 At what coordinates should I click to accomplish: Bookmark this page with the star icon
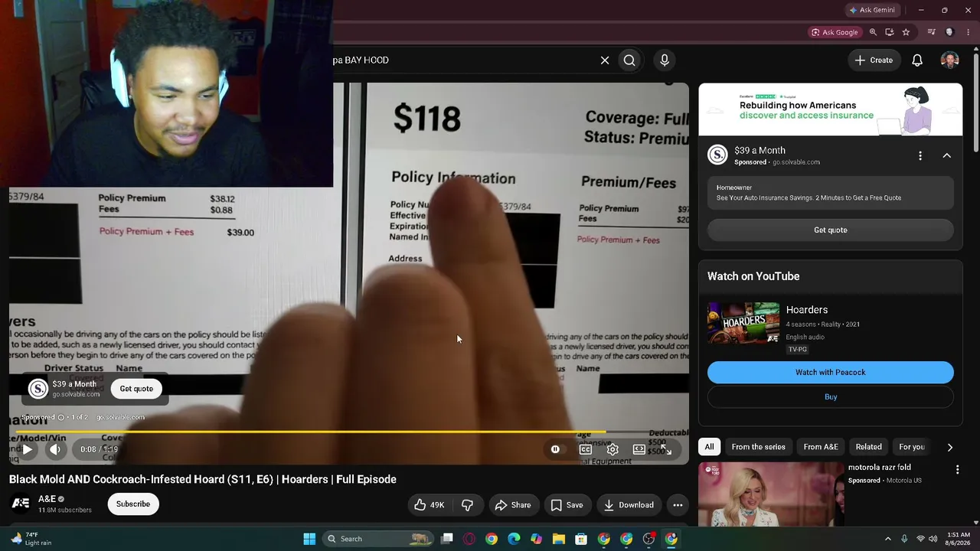[x=906, y=32]
